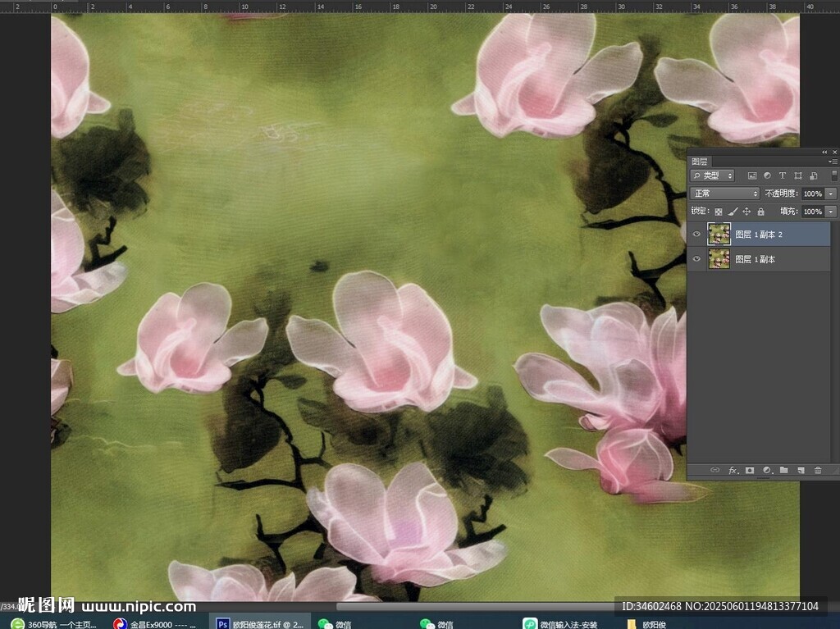Lock image pixels brush icon
Viewport: 840px width, 629px height.
733,212
